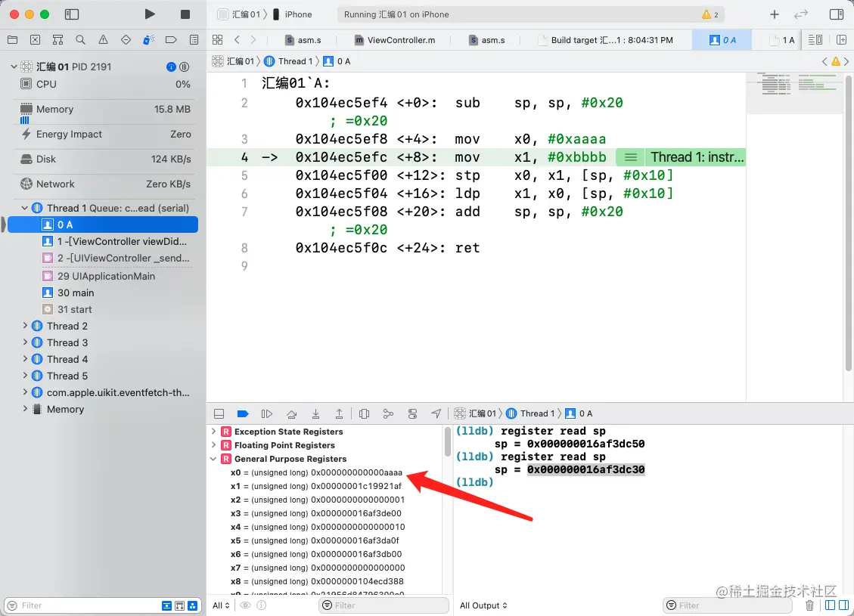Deactivate breakpoints in debug bar

[243, 414]
